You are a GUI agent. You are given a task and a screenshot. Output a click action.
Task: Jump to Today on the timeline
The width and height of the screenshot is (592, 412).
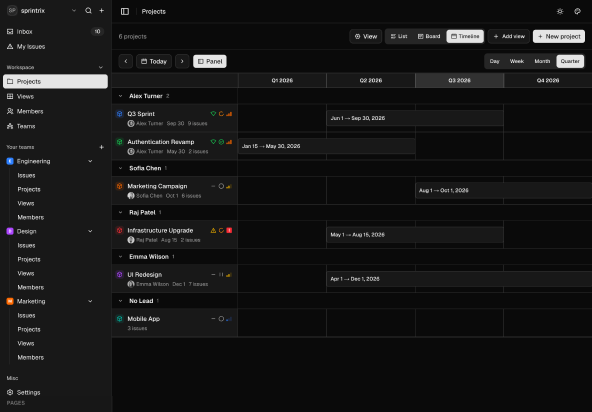click(154, 61)
